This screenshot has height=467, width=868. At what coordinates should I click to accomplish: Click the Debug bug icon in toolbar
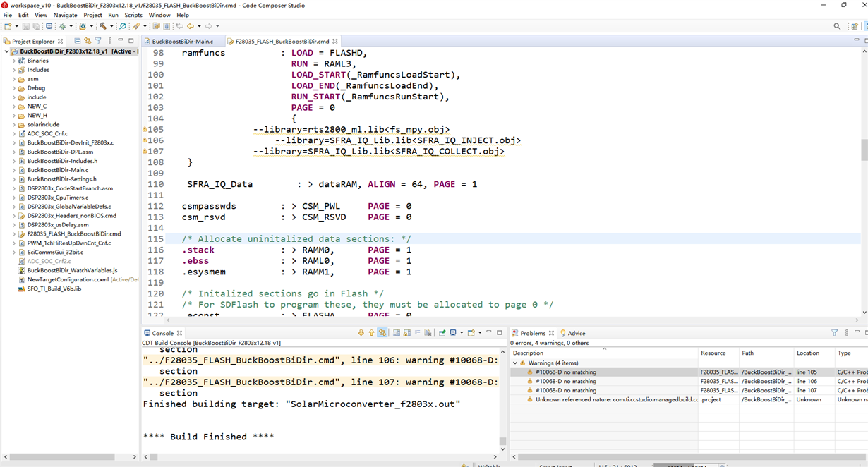point(62,26)
